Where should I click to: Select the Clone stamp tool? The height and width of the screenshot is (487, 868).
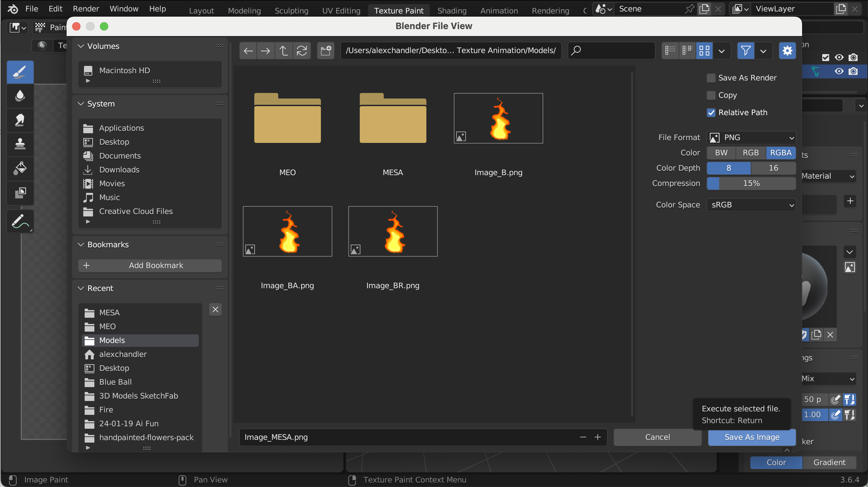(20, 144)
